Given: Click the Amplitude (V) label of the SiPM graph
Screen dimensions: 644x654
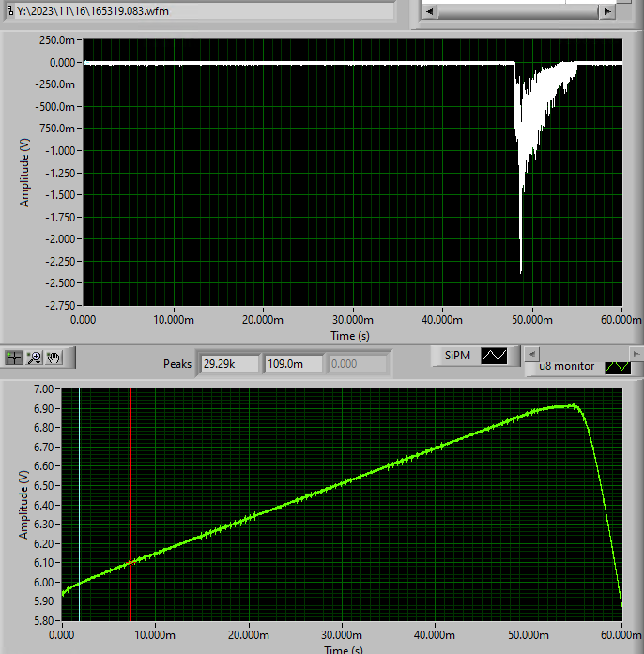Looking at the screenshot, I should (24, 173).
